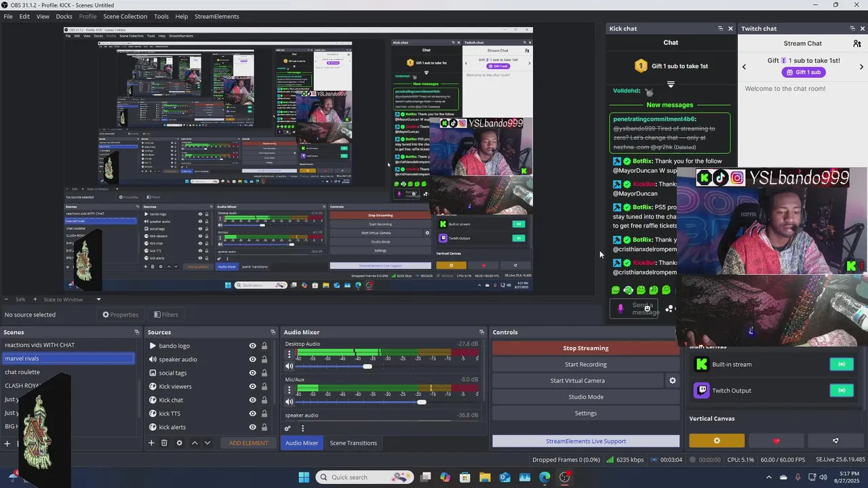Adjust Mic/Aux volume slider

pos(421,402)
